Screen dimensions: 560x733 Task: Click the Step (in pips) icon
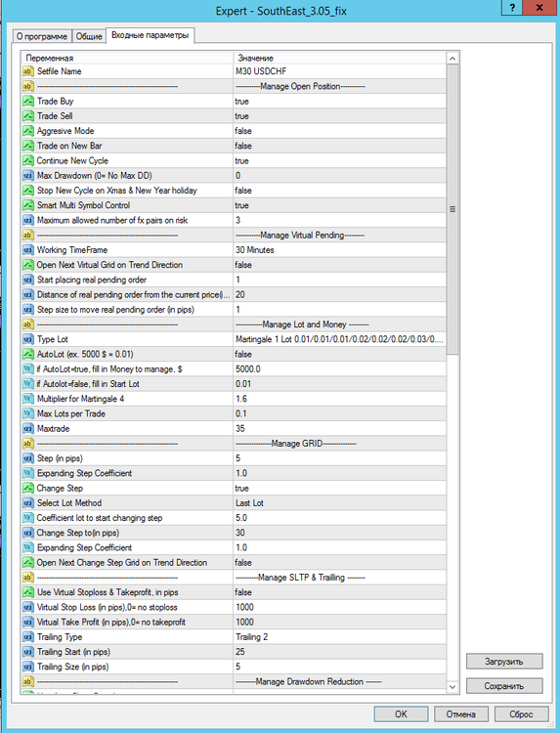tap(28, 458)
